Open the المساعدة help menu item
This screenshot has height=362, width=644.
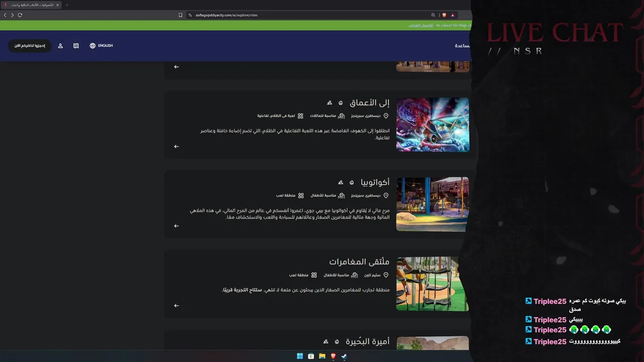click(463, 46)
